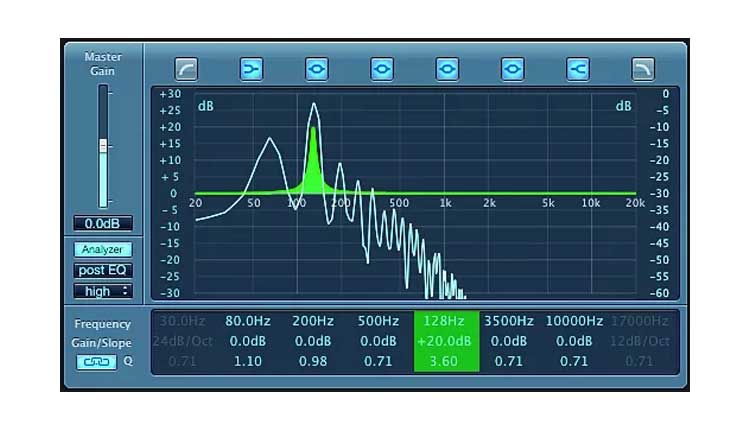The image size is (750, 430).
Task: Turn off the Analyzer button
Action: (x=103, y=249)
